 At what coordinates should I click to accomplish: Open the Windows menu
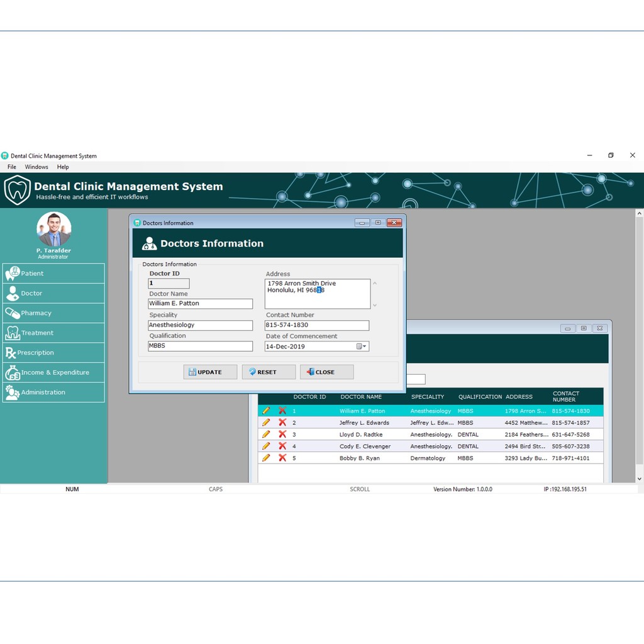[x=36, y=167]
